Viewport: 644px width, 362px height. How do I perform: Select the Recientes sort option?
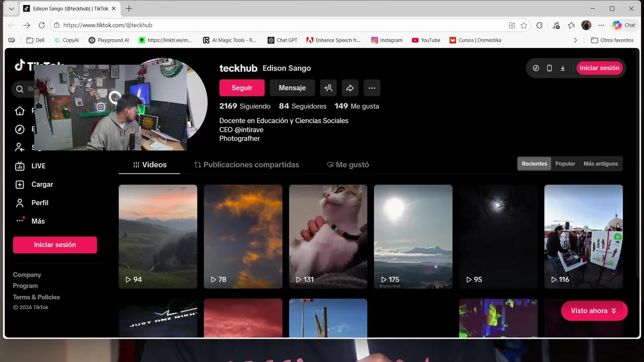(534, 163)
